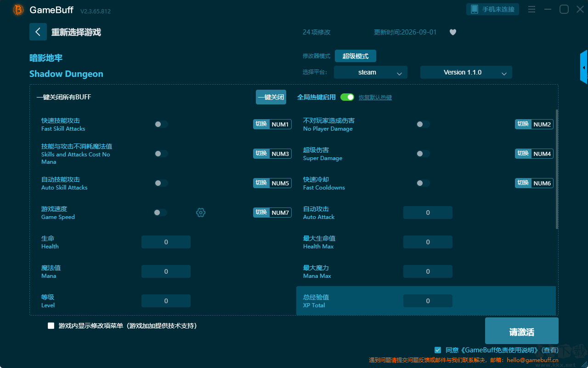Image resolution: width=588 pixels, height=368 pixels.
Task: Open the Game Speed gear settings
Action: (x=201, y=213)
